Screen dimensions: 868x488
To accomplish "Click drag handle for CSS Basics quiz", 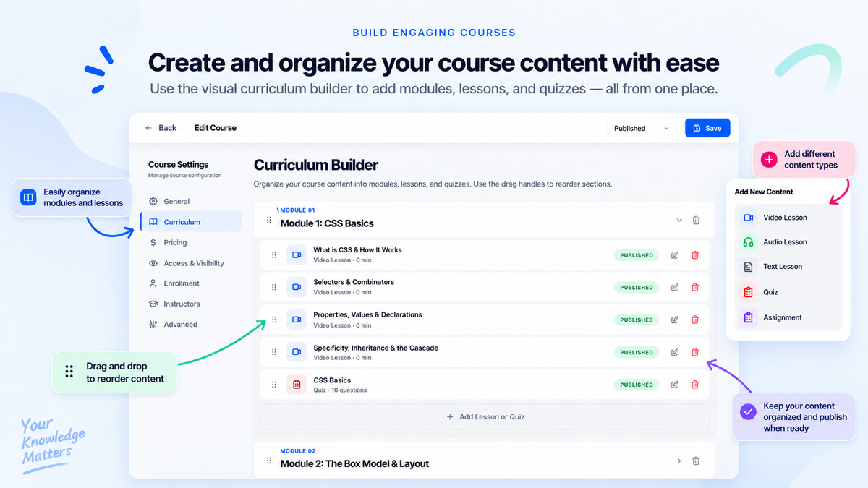I will click(x=273, y=385).
